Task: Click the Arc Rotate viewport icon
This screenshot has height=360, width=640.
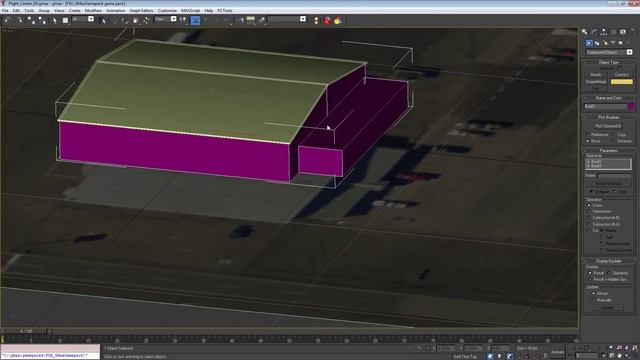Action: pyautogui.click(x=627, y=356)
